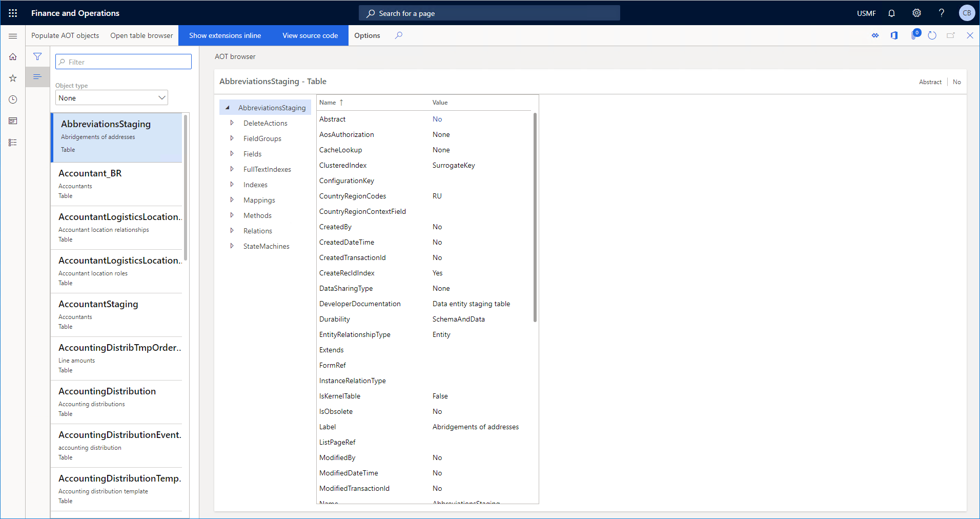Go to Home in sidebar
Viewport: 980px width, 519px height.
pyautogui.click(x=13, y=57)
